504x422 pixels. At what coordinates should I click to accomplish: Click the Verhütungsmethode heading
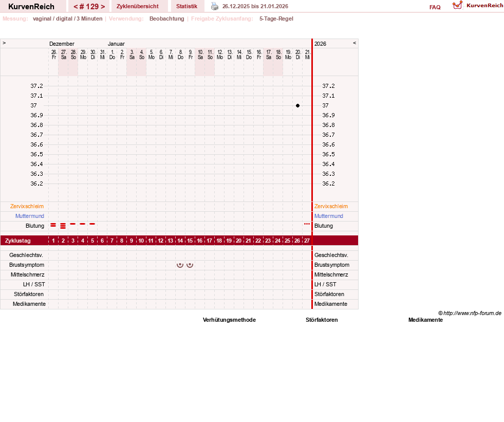coord(229,320)
